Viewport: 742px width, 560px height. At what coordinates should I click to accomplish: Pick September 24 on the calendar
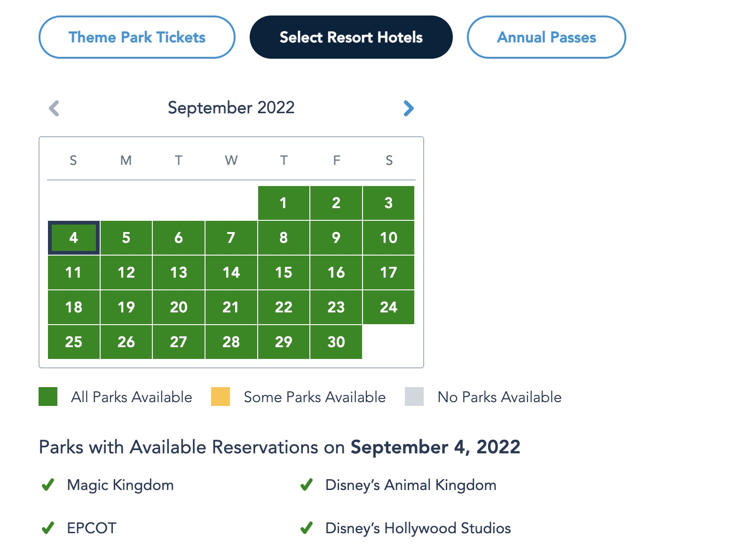pyautogui.click(x=388, y=307)
